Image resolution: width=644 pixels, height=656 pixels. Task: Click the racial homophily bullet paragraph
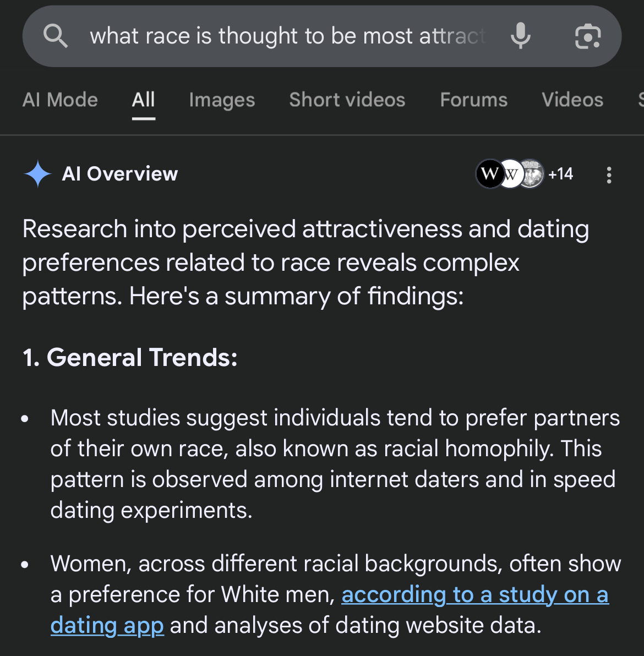[335, 463]
